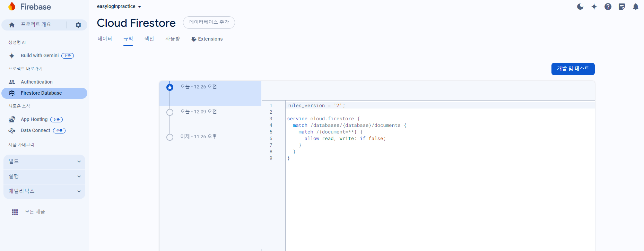Open the Extensions tab
The image size is (644, 251).
207,39
